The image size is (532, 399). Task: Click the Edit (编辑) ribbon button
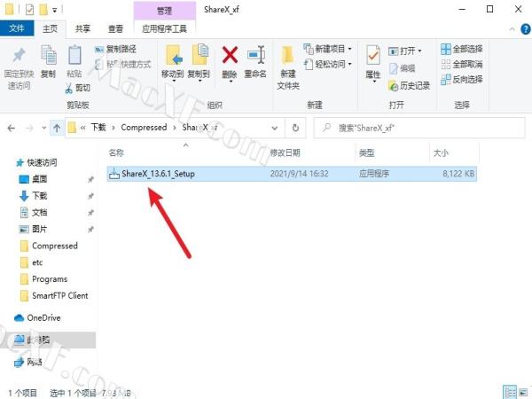coord(403,68)
